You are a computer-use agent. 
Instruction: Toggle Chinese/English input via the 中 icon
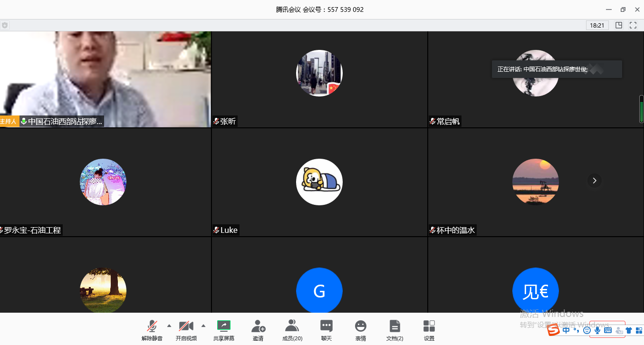[566, 331]
